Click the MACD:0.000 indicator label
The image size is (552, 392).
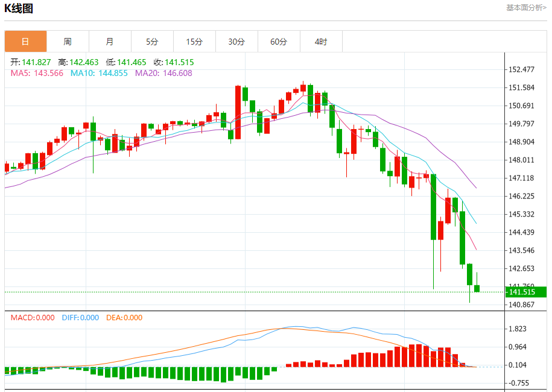pos(33,318)
